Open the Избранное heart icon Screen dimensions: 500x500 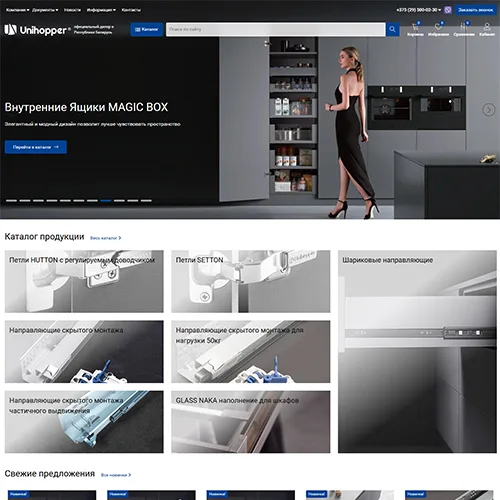pos(438,29)
